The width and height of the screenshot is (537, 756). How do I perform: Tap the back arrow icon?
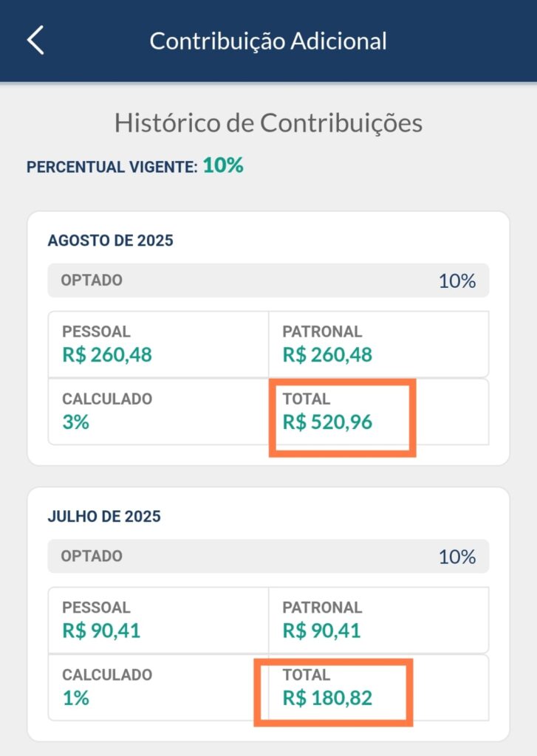click(35, 41)
